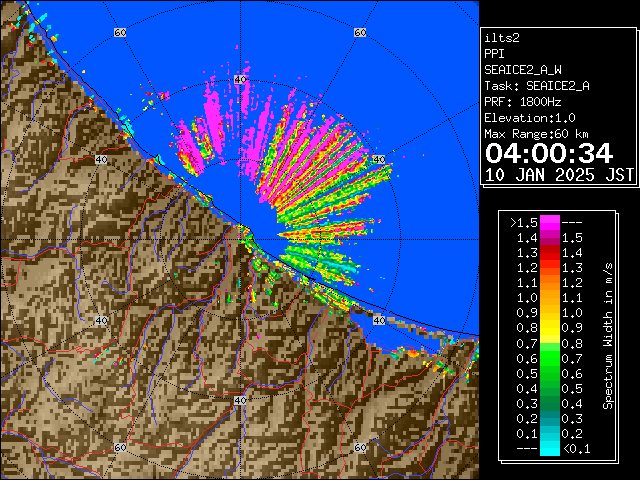Click the product name "SEAICE2_A_W"
Image resolution: width=640 pixels, height=480 pixels.
tap(523, 70)
